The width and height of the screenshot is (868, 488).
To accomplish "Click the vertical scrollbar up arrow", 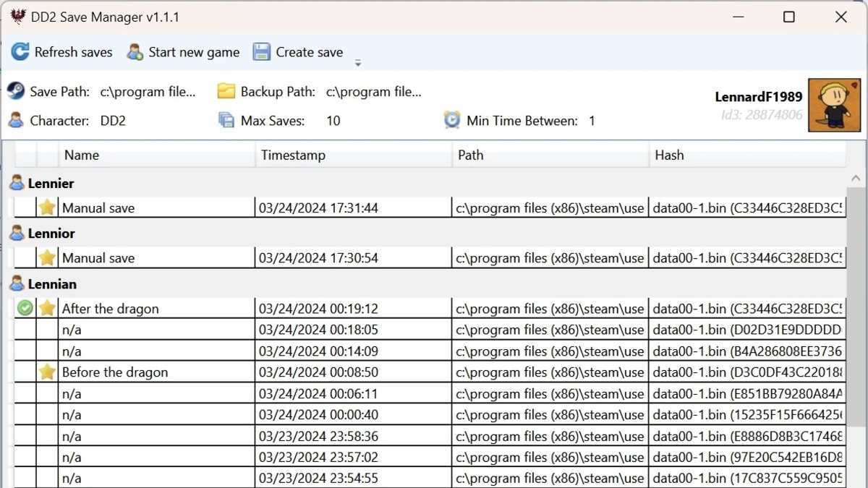I will [x=856, y=178].
